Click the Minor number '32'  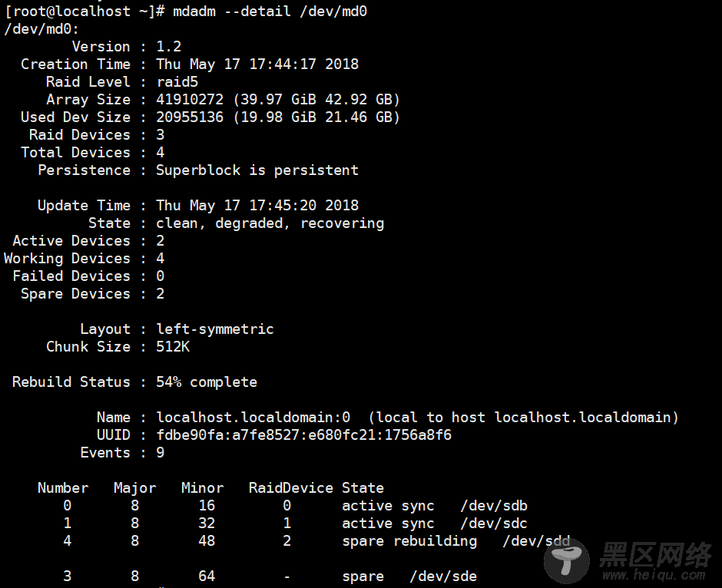tap(207, 523)
